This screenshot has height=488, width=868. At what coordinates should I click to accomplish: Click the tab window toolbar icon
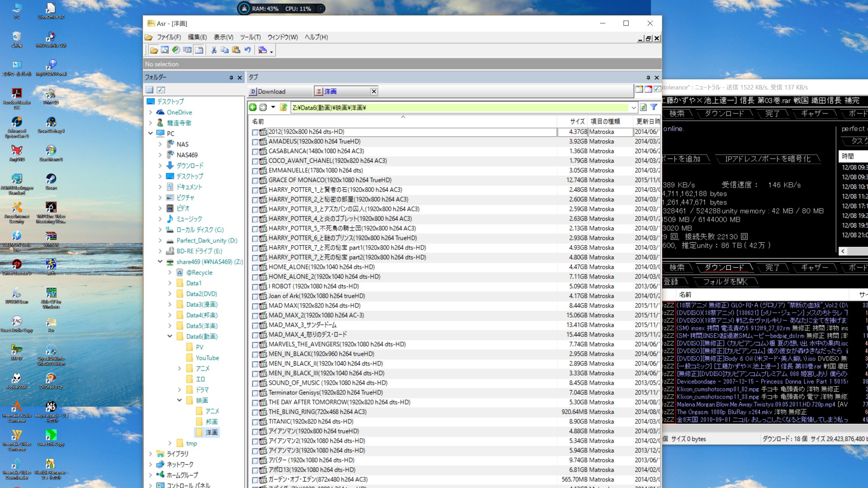click(x=199, y=50)
